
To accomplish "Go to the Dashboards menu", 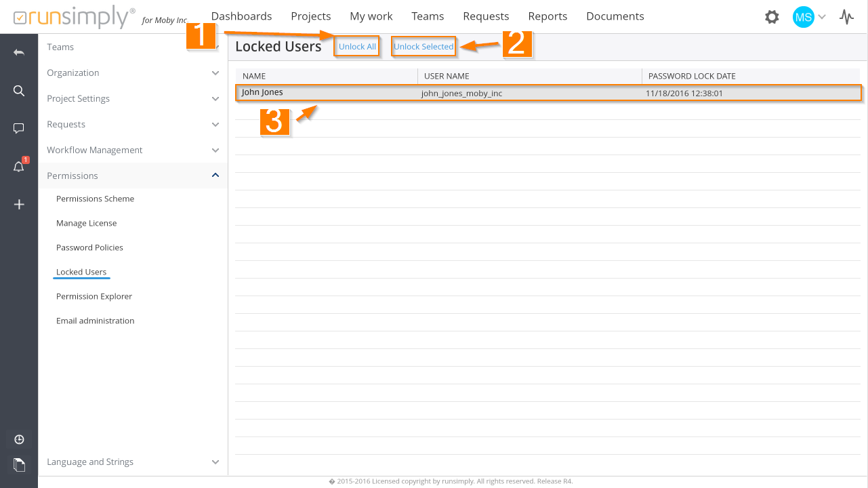I will click(x=241, y=16).
